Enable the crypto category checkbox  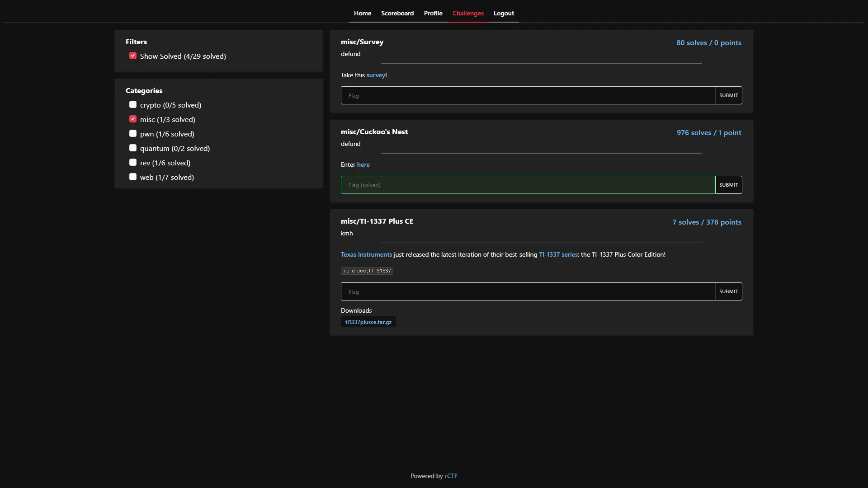coord(133,104)
